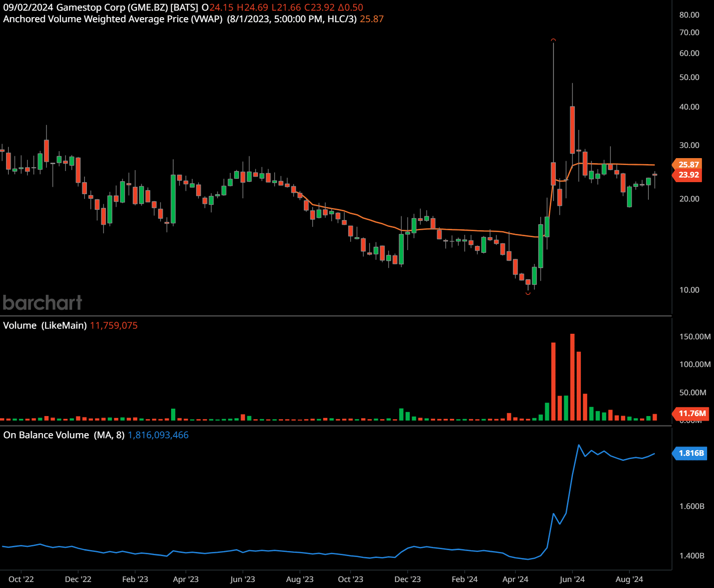Click the orange 25.87 price tag on axis

coord(688,165)
